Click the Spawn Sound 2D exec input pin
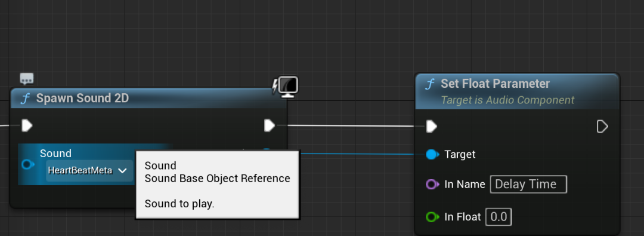 coord(27,125)
